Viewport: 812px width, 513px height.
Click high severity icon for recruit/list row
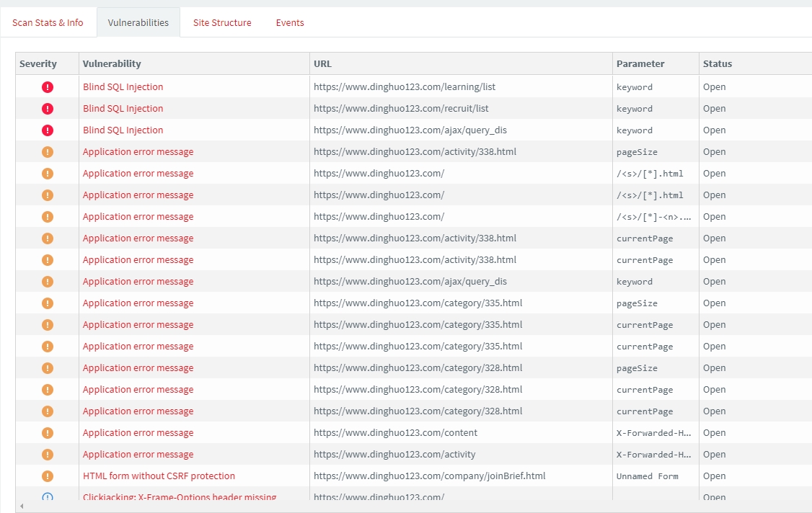48,109
